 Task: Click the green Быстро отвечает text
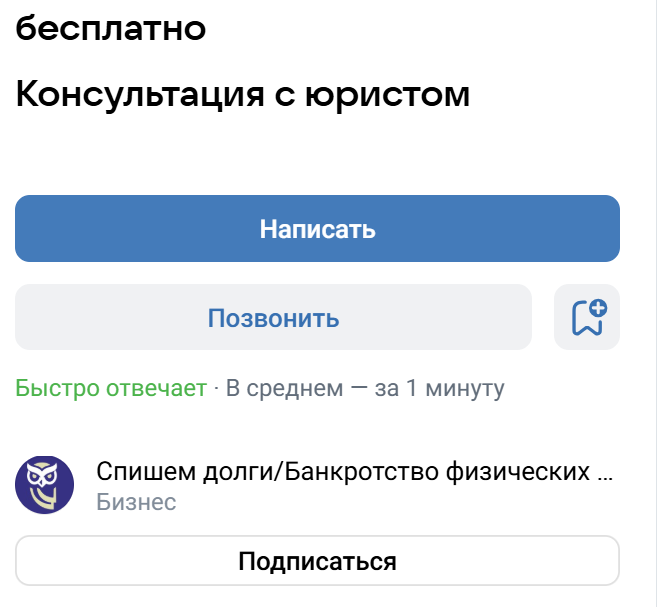pyautogui.click(x=110, y=388)
